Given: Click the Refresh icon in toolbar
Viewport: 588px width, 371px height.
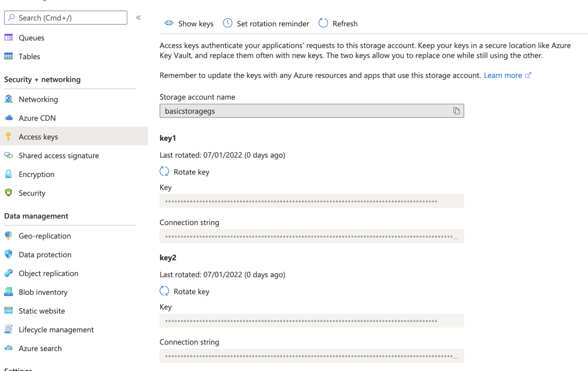Looking at the screenshot, I should 323,23.
